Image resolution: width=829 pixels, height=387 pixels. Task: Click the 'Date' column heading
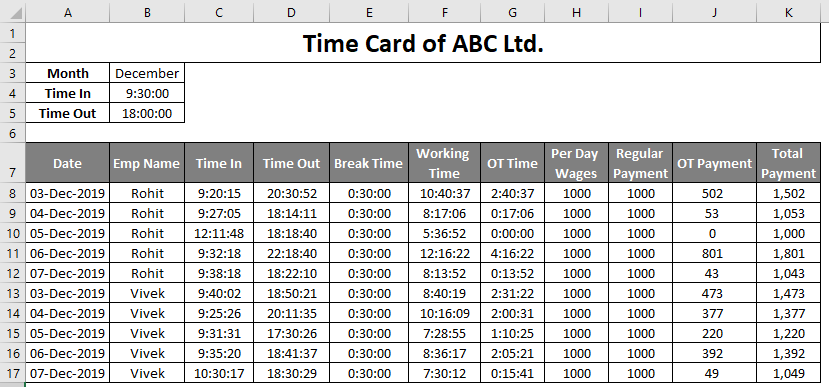[68, 163]
